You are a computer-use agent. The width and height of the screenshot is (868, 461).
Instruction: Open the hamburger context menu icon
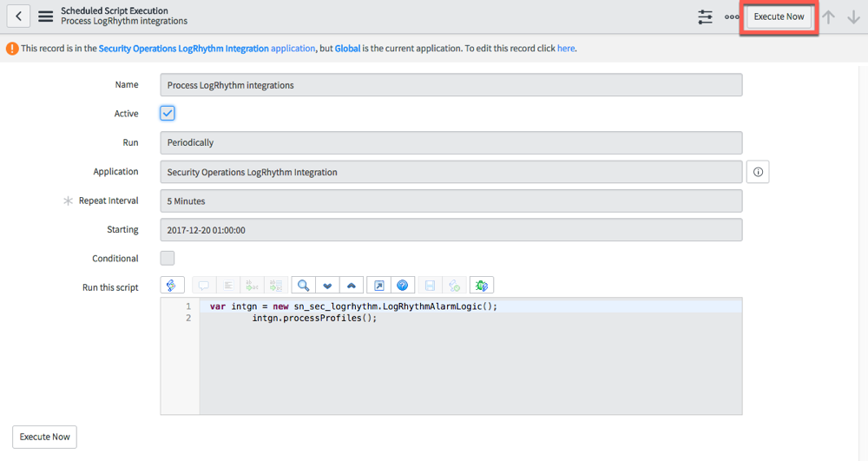pyautogui.click(x=45, y=16)
